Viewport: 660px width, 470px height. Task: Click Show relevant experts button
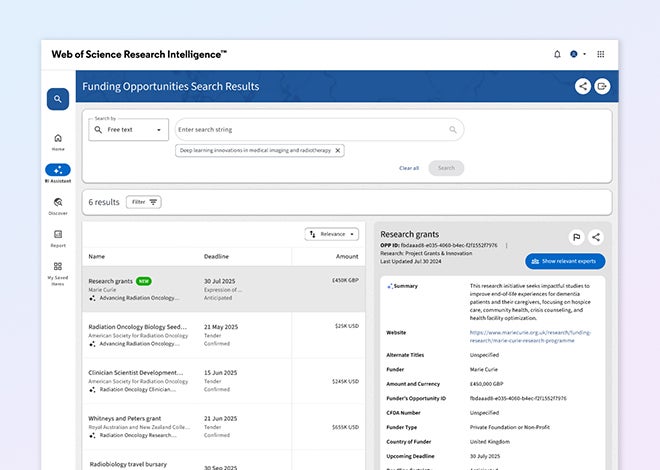(565, 261)
